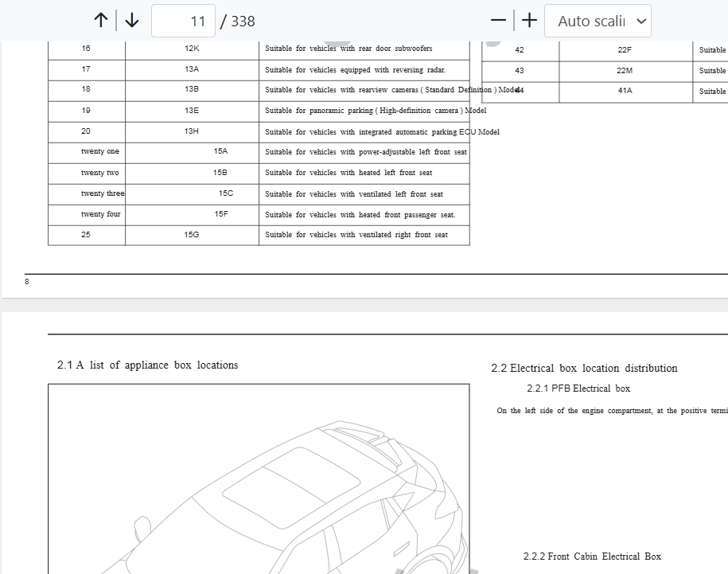
Task: Click 'Suitable for vehicles equipped with reversing radar.'
Action: click(x=355, y=70)
